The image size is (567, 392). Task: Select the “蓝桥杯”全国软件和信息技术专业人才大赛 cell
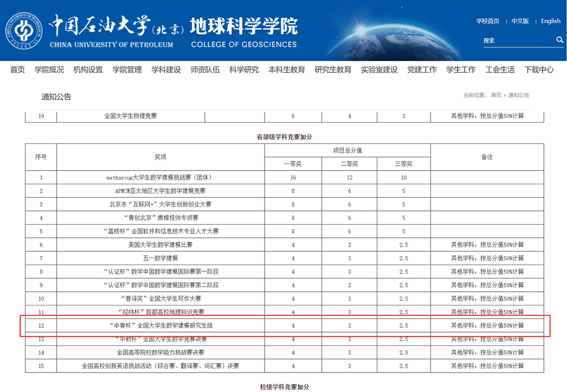click(x=161, y=231)
